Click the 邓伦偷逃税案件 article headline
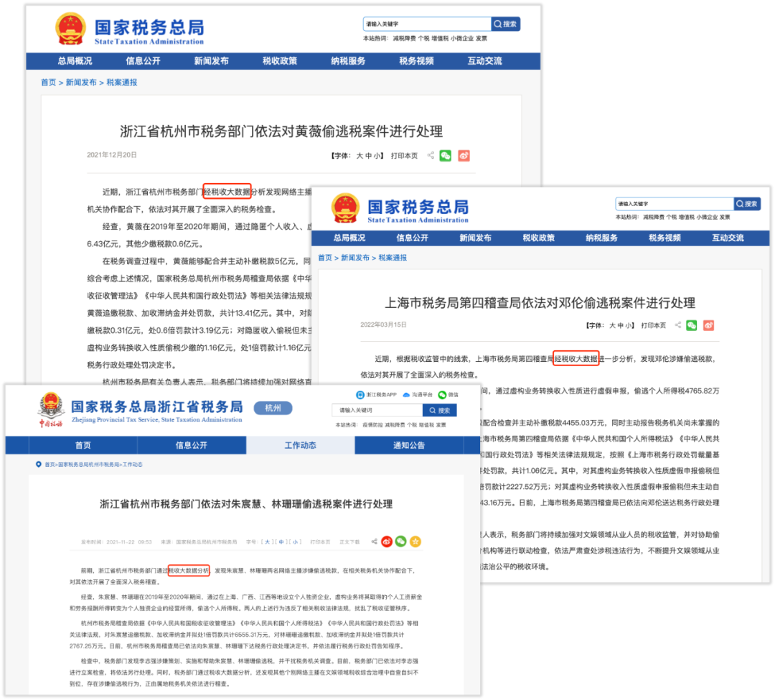The image size is (775, 700). 540,302
